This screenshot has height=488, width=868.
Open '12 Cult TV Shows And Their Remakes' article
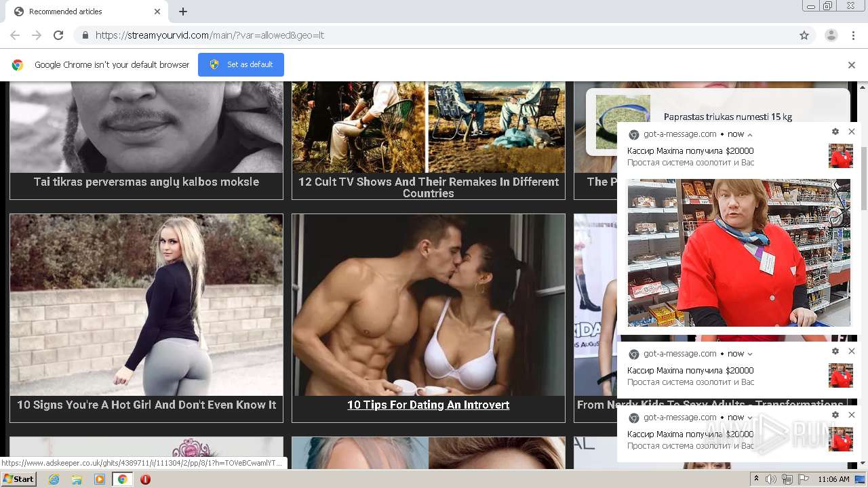(x=429, y=187)
